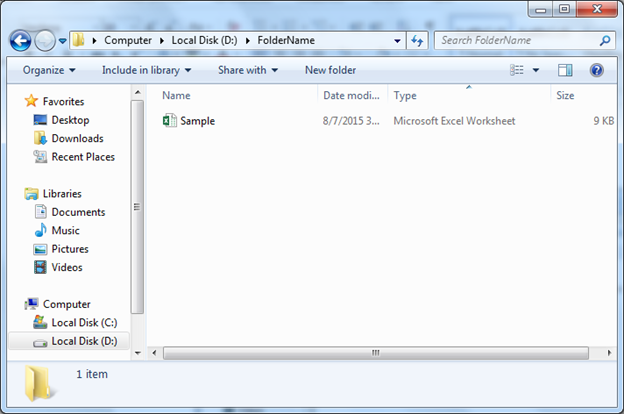Screen dimensions: 624x414
Task: Click Microsoft Excel Worksheet type text
Action: [454, 121]
